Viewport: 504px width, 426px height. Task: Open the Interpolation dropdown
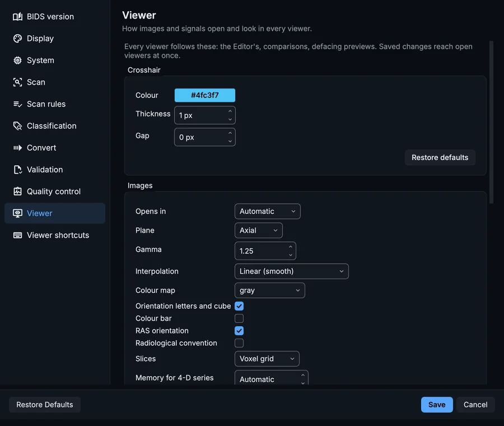point(292,271)
